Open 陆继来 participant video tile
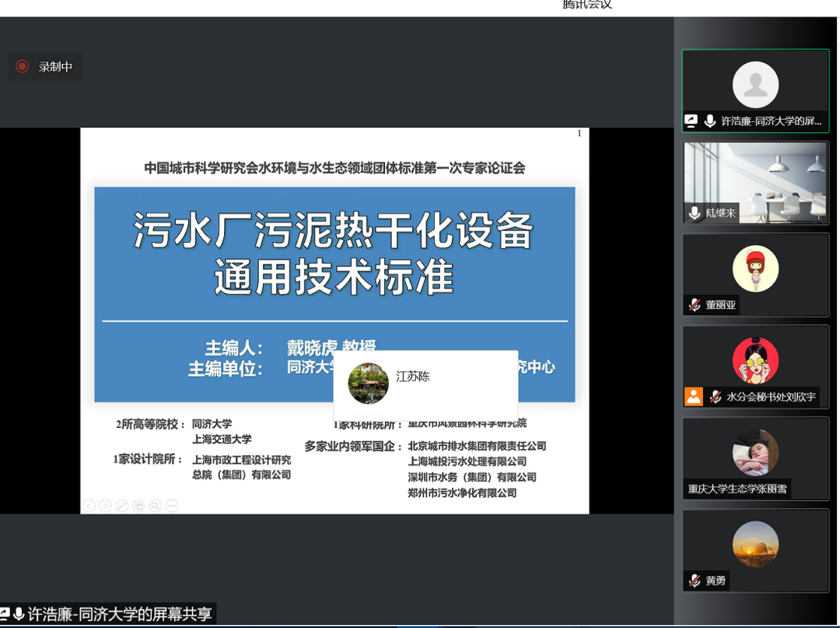 [x=755, y=183]
